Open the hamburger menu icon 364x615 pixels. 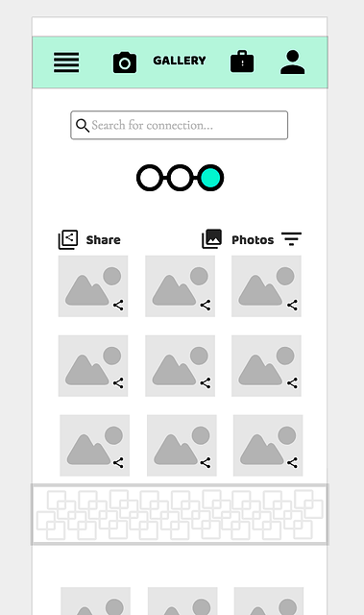66,62
